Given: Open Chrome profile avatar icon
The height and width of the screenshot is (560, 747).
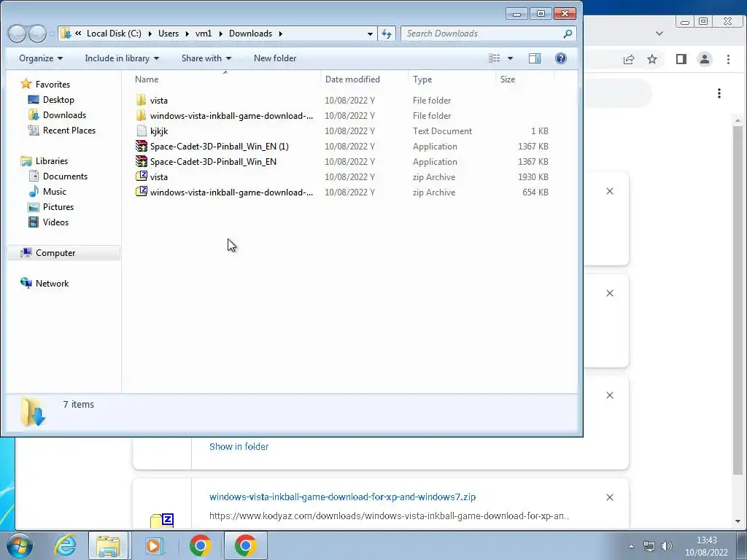Looking at the screenshot, I should point(705,59).
